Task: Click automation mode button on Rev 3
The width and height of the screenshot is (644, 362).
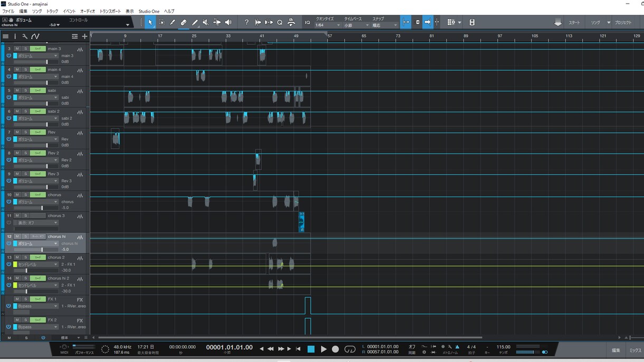Action: pyautogui.click(x=37, y=174)
